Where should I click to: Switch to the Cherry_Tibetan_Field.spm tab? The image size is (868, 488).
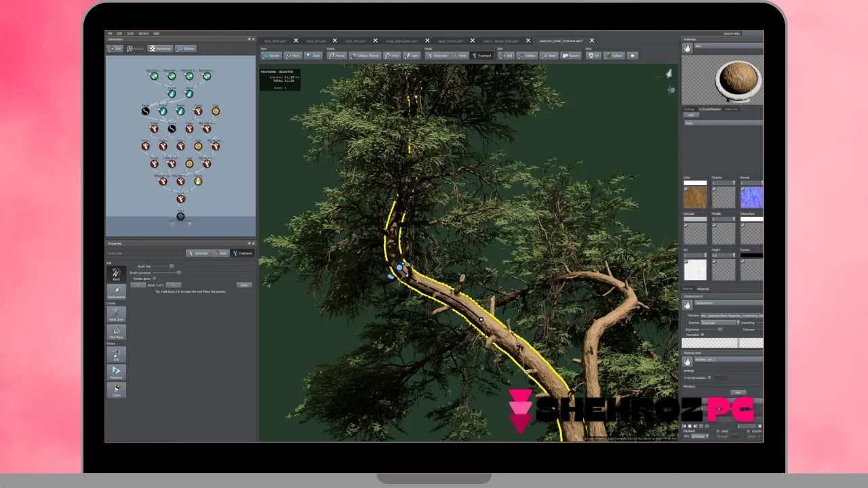coord(501,41)
